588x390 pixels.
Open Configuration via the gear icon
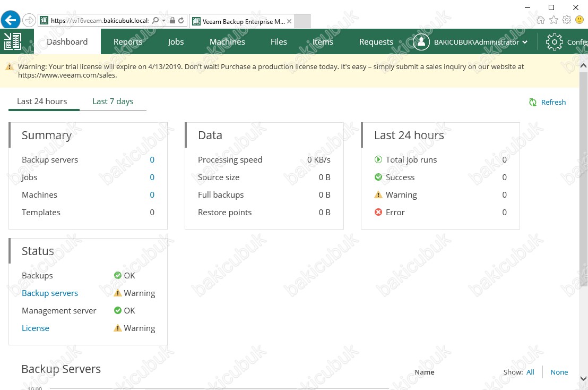click(554, 41)
